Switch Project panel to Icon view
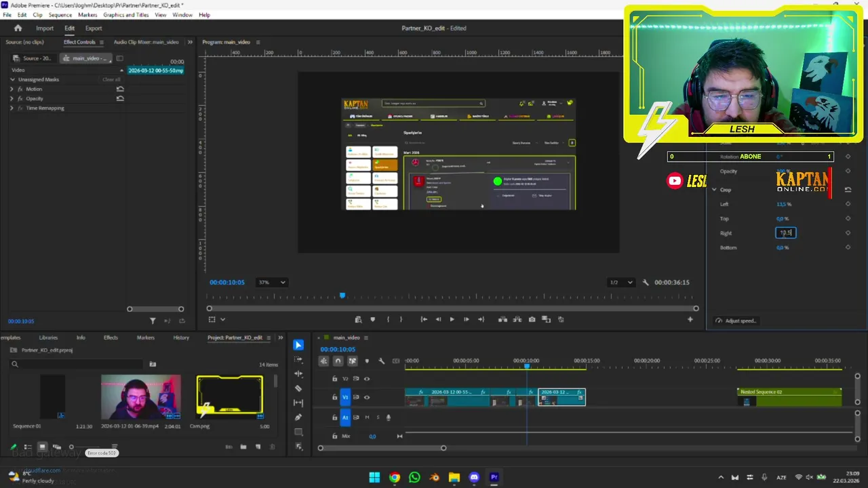Screen dimensions: 868x488 (42, 447)
